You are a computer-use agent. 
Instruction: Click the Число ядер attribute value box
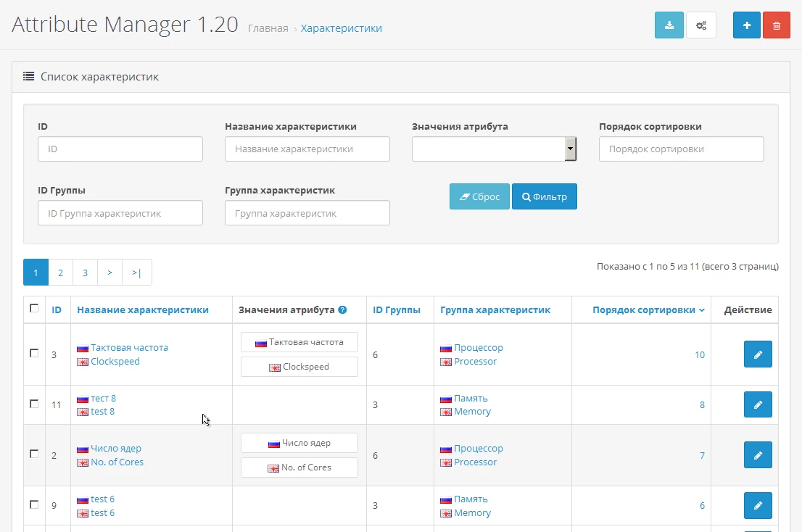point(299,443)
